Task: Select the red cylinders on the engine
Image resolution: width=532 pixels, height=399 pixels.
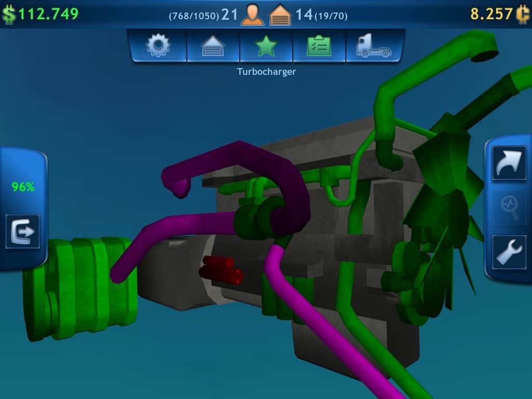Action: coord(222,270)
